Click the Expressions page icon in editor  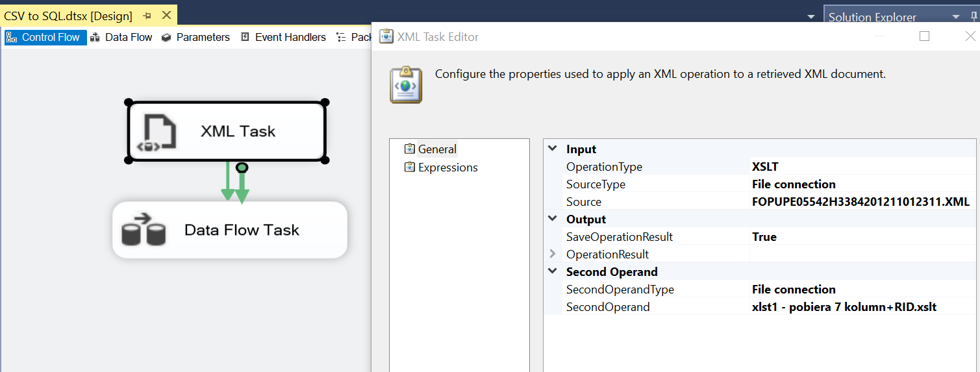tap(409, 167)
